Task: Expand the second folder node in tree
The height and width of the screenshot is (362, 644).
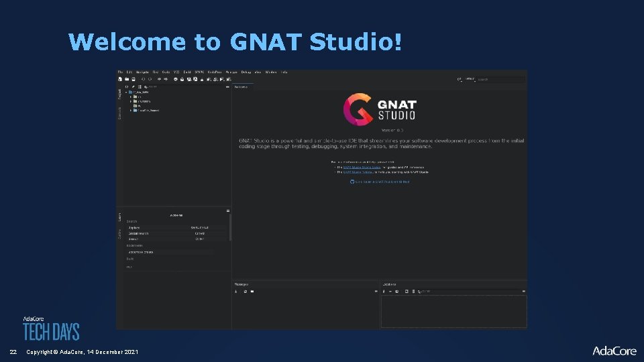Action: [x=131, y=101]
